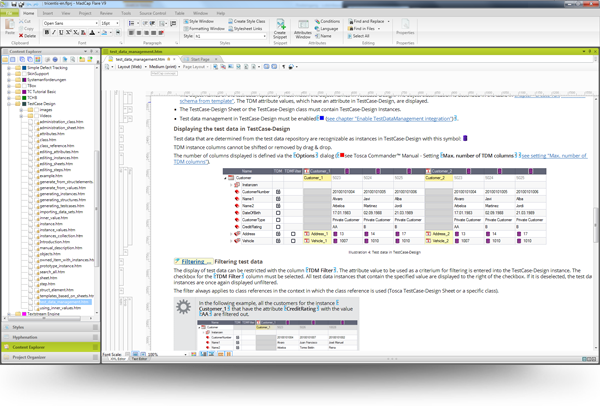This screenshot has width=600, height=408.
Task: Open the Project Organizer panel
Action: 51,357
